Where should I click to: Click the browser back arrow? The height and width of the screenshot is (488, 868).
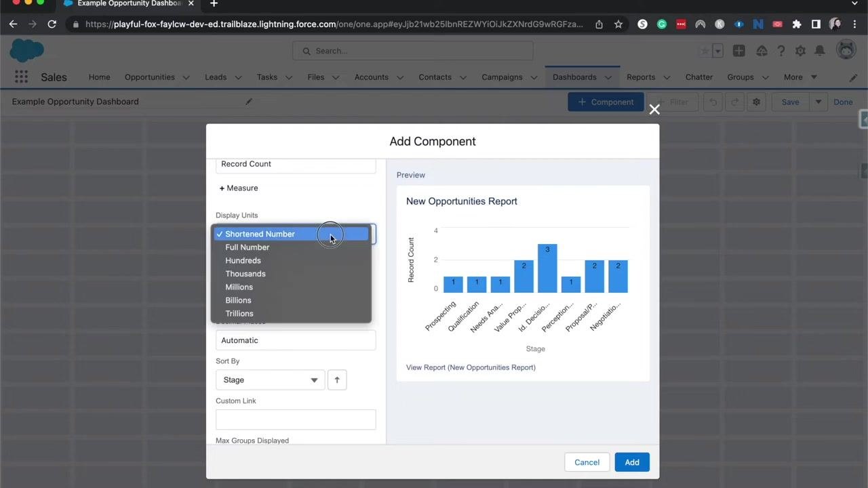point(13,24)
